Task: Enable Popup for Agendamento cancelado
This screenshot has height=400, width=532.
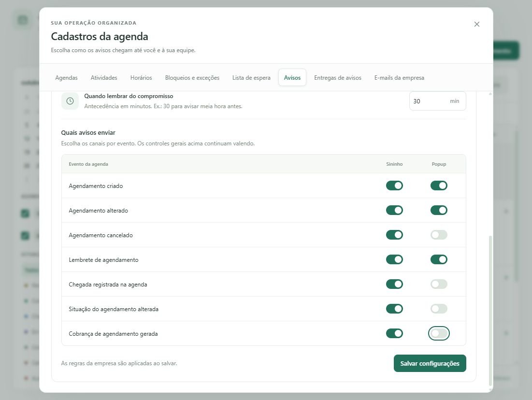Action: pyautogui.click(x=439, y=235)
